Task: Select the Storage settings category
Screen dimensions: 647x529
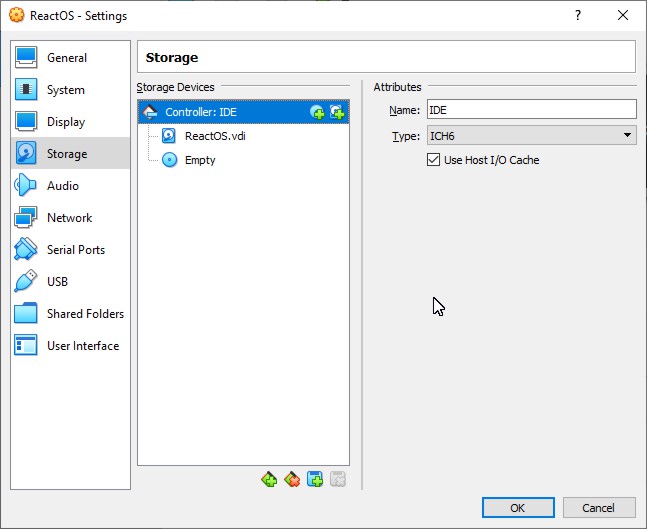Action: tap(70, 154)
